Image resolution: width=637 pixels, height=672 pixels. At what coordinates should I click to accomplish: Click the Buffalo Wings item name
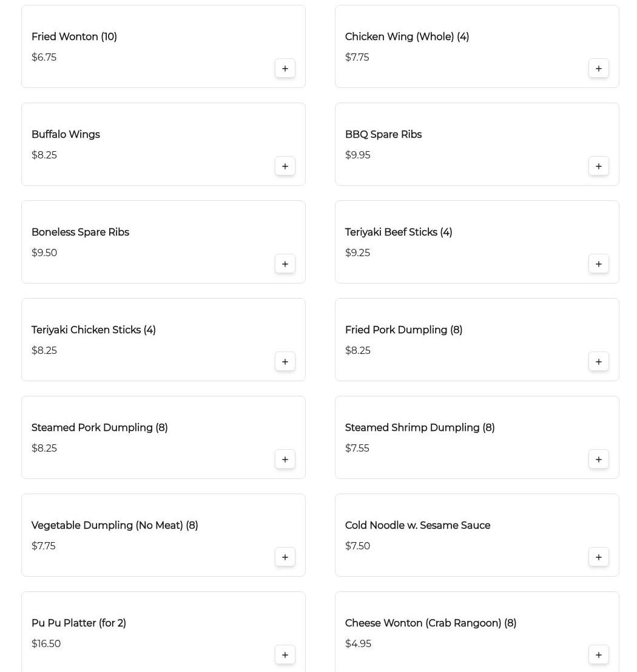pyautogui.click(x=66, y=135)
